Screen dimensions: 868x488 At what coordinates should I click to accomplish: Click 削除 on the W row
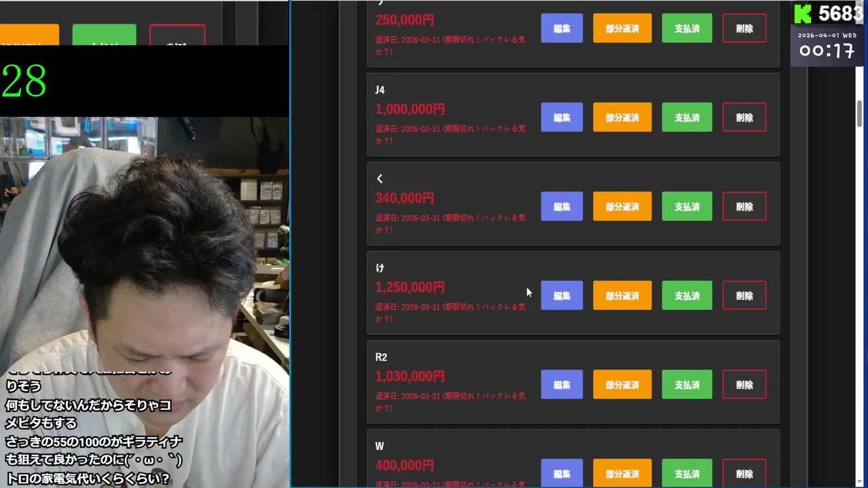[x=745, y=473]
